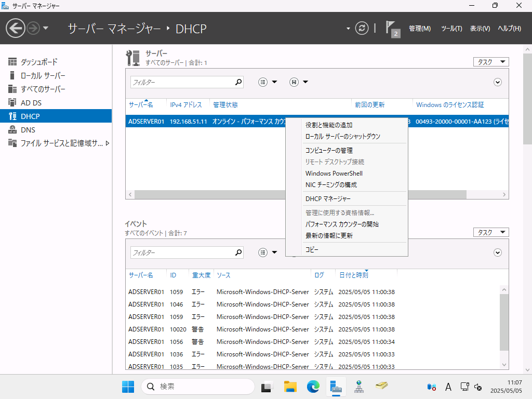
Task: Focus the events filter text box
Action: pos(182,252)
